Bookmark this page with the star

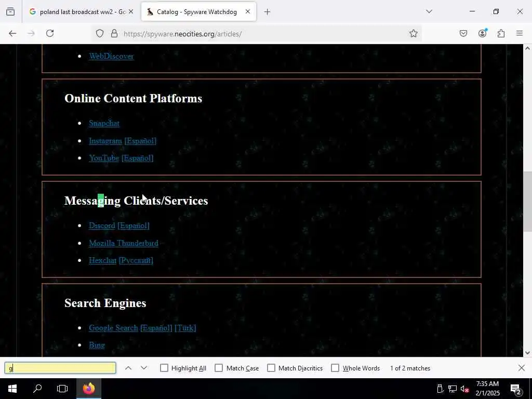click(x=413, y=33)
